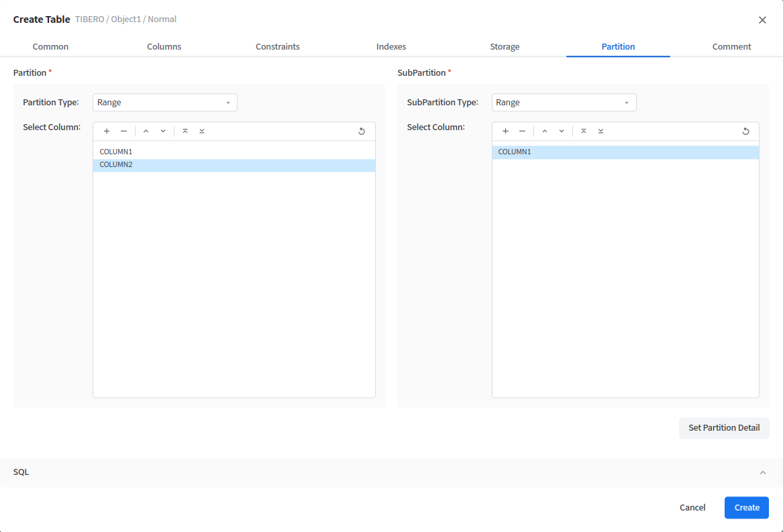
Task: Open the Partition Type dropdown
Action: [164, 103]
